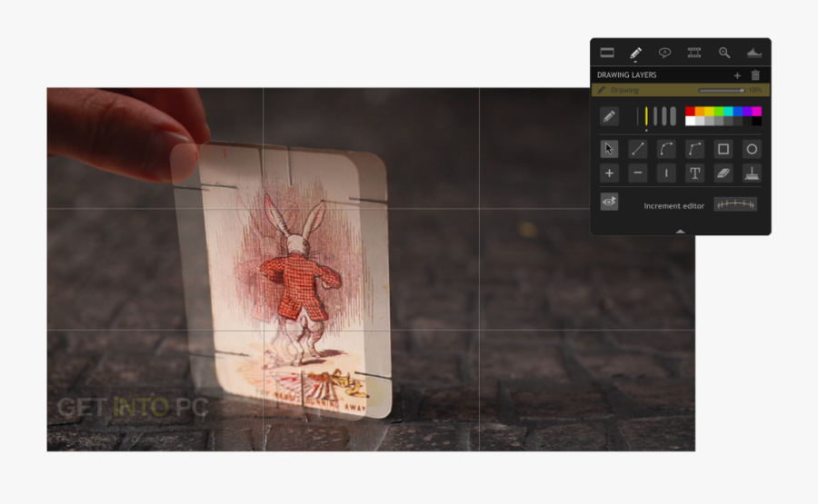This screenshot has height=504, width=818.
Task: Pick the cyan color swatch
Action: tap(728, 111)
